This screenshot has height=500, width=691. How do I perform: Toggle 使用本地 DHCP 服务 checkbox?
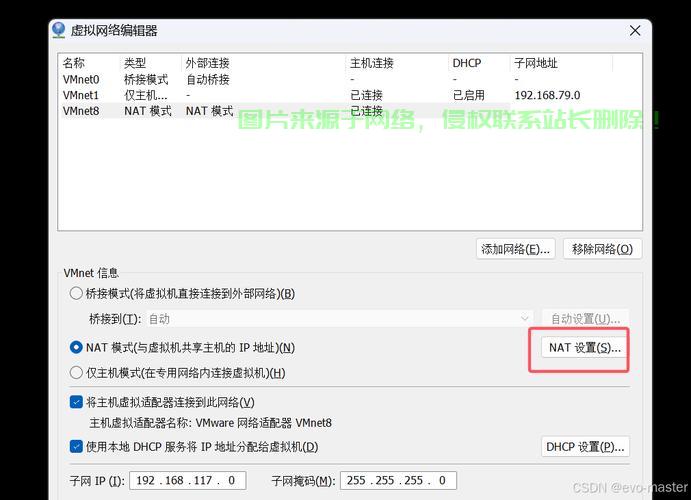tap(76, 447)
